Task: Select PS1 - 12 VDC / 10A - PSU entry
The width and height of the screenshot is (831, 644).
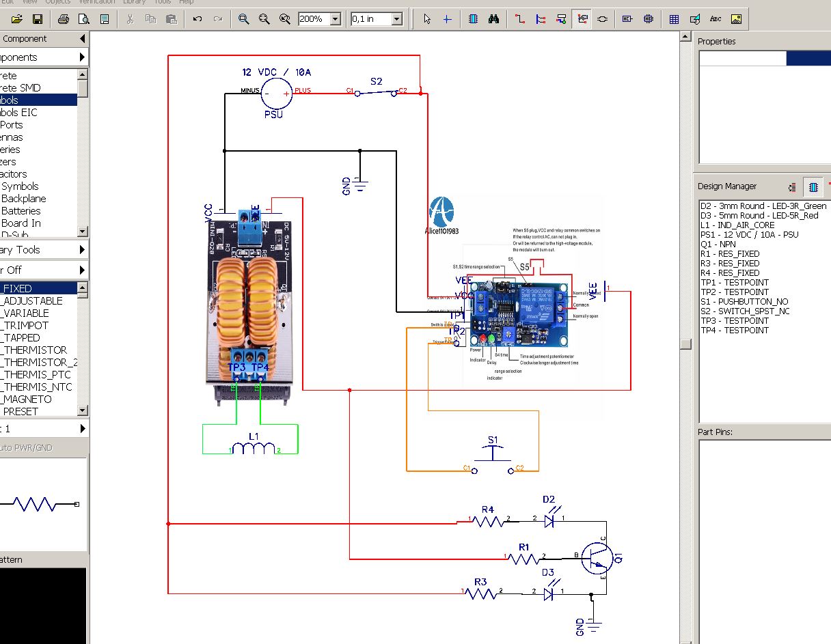Action: pyautogui.click(x=749, y=234)
